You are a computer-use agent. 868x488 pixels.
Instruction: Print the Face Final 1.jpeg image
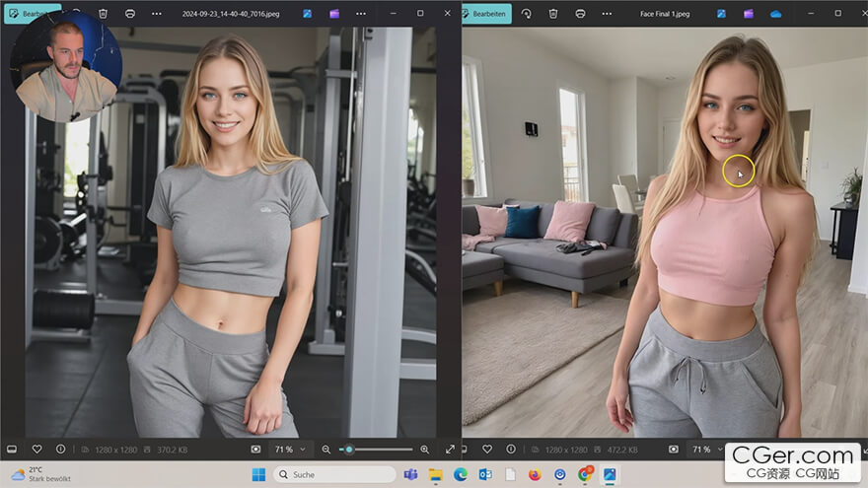click(580, 14)
